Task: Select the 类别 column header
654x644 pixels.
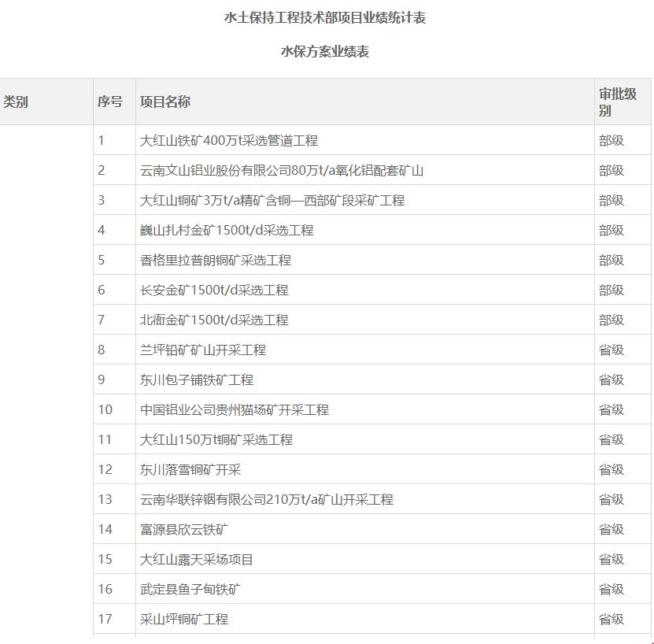Action: coord(16,102)
